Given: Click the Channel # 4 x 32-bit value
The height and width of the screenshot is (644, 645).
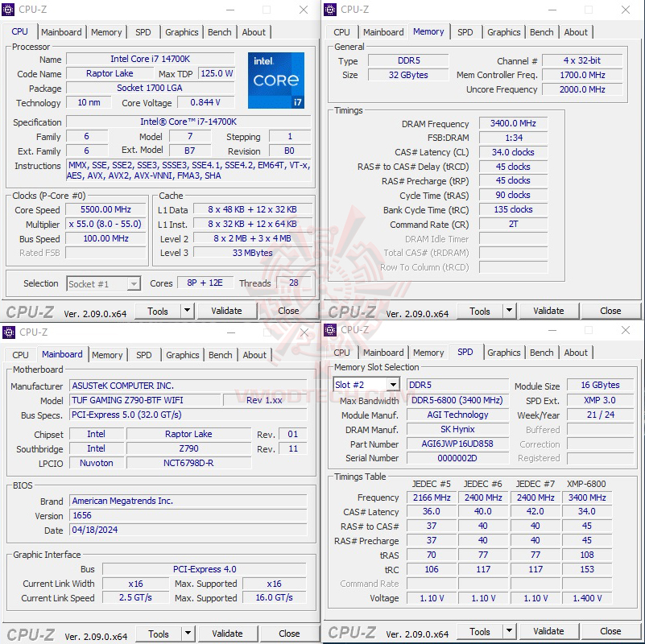Looking at the screenshot, I should click(582, 60).
